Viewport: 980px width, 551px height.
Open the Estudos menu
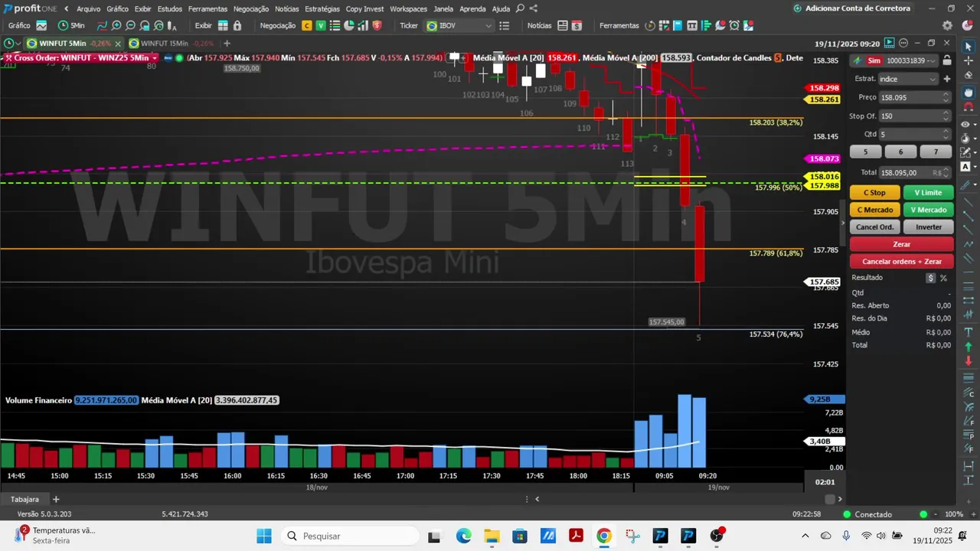[x=170, y=9]
